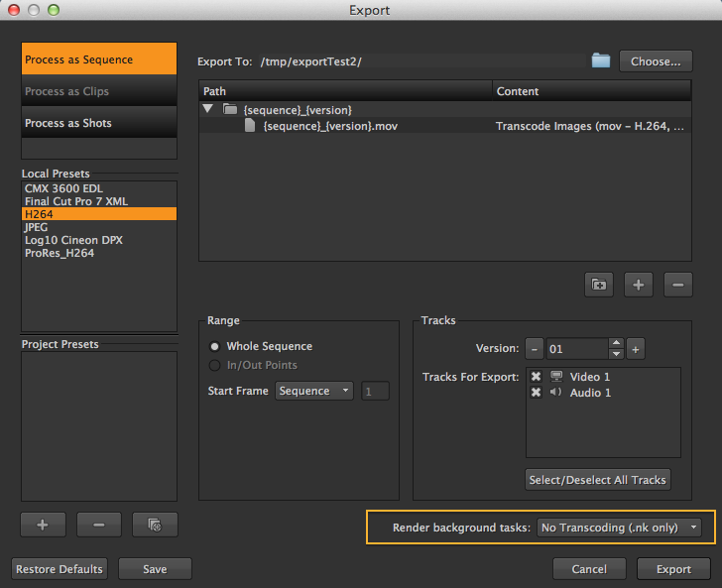Click the Version number input field
This screenshot has width=722, height=588.
click(576, 349)
